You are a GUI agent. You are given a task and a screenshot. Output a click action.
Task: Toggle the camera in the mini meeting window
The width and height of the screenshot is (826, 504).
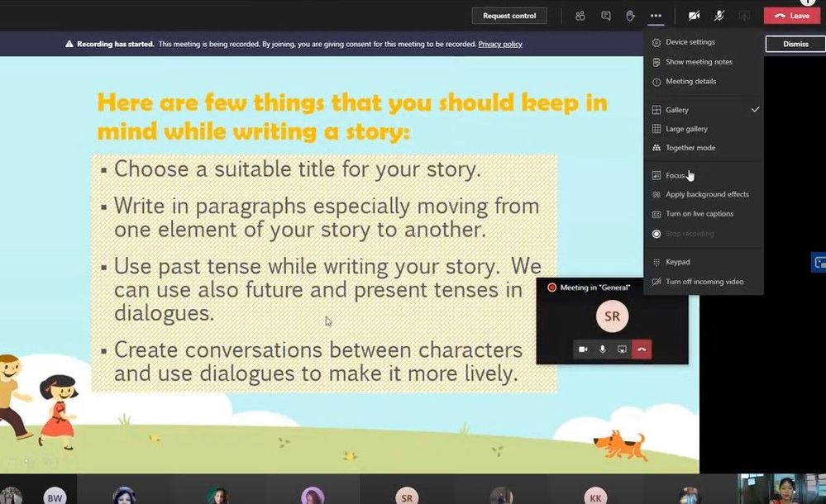click(x=583, y=349)
